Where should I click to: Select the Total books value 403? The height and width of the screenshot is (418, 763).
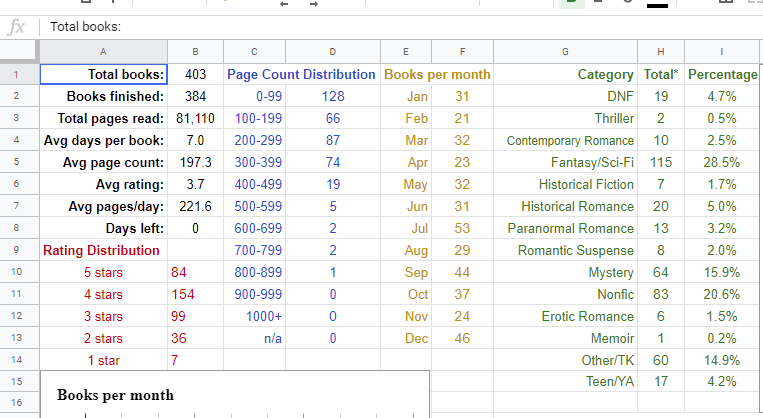[195, 74]
